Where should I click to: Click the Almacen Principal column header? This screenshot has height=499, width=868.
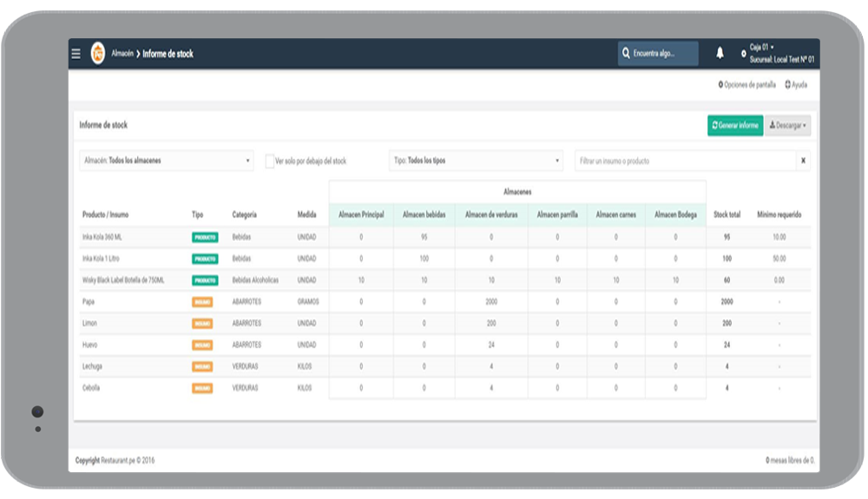(361, 214)
